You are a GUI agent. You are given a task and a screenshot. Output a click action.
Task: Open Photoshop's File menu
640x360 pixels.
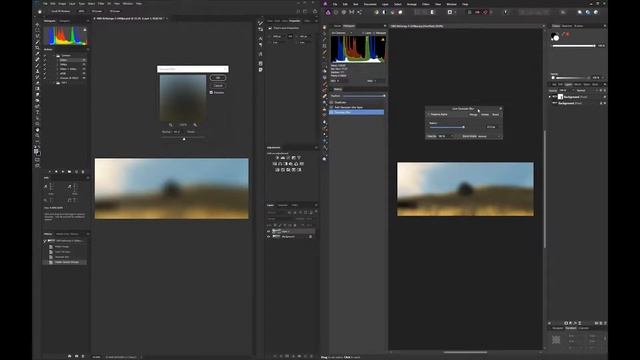point(44,4)
